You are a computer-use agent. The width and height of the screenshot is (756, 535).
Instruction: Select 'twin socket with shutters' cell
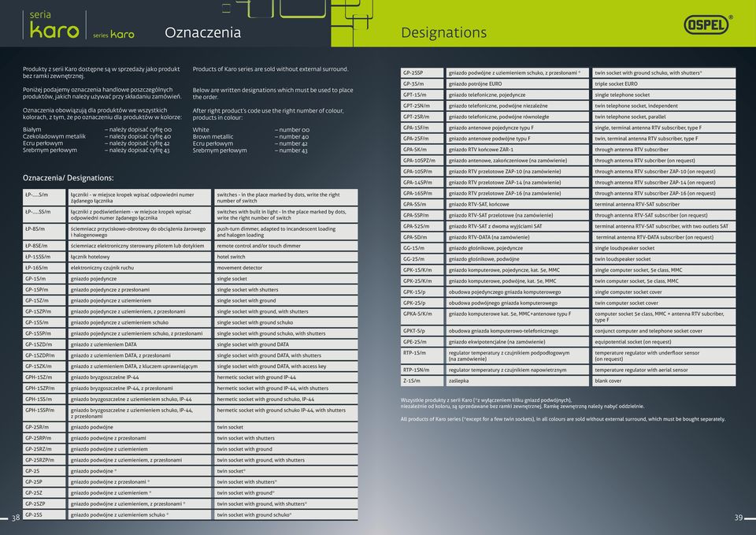point(286,438)
